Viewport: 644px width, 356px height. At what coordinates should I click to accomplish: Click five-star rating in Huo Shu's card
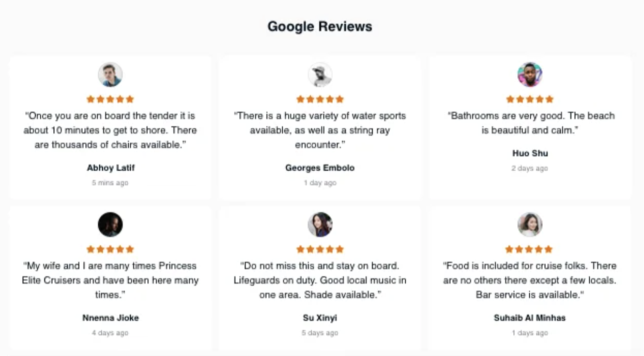[x=530, y=99]
